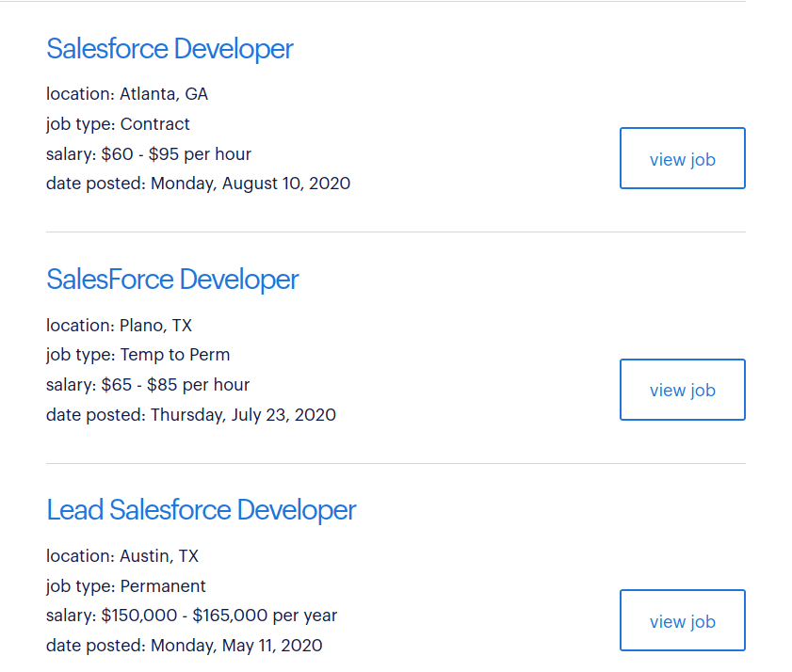Select 'date posted: Monday, May 11, 2020'

pyautogui.click(x=184, y=646)
